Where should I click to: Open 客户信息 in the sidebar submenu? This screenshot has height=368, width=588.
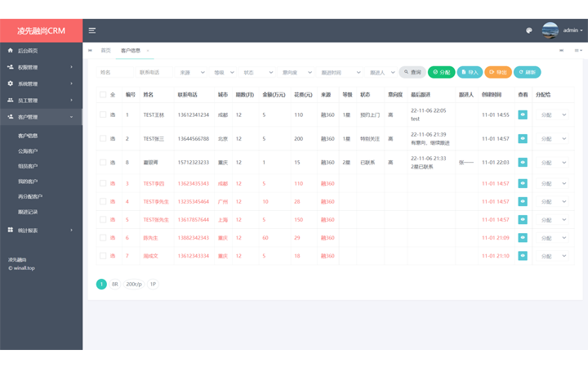[x=28, y=136]
